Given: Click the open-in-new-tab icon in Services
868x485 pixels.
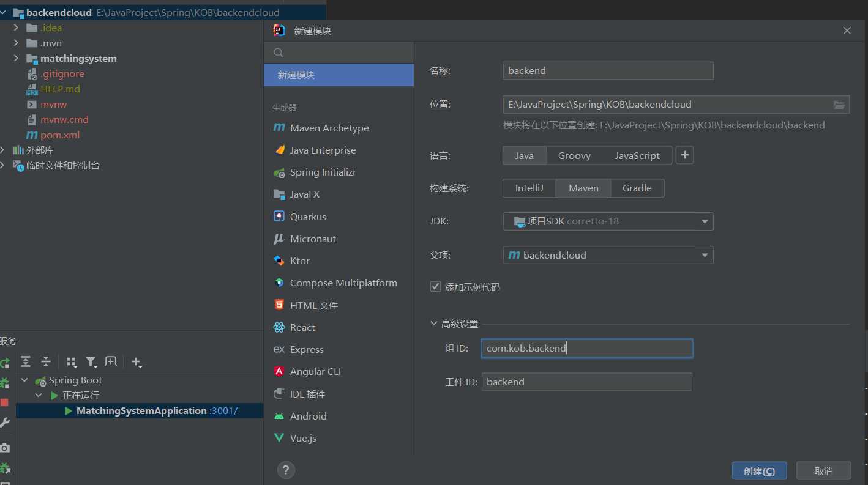Looking at the screenshot, I should (x=111, y=361).
